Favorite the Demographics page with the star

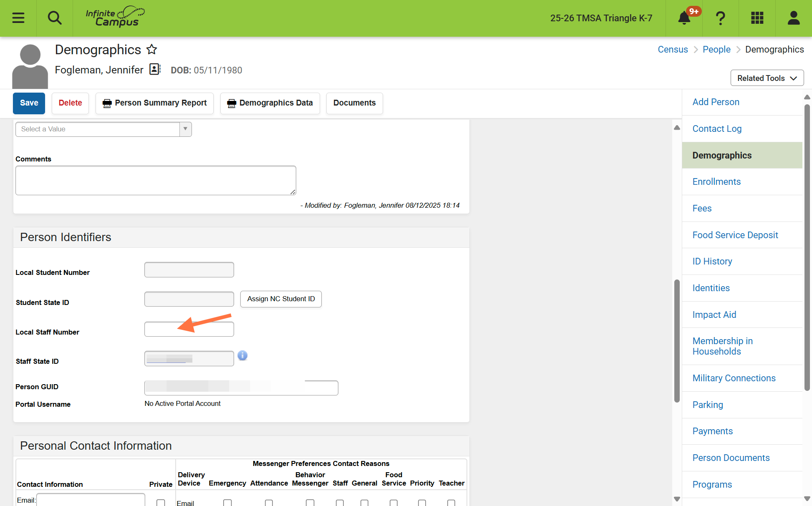(151, 50)
